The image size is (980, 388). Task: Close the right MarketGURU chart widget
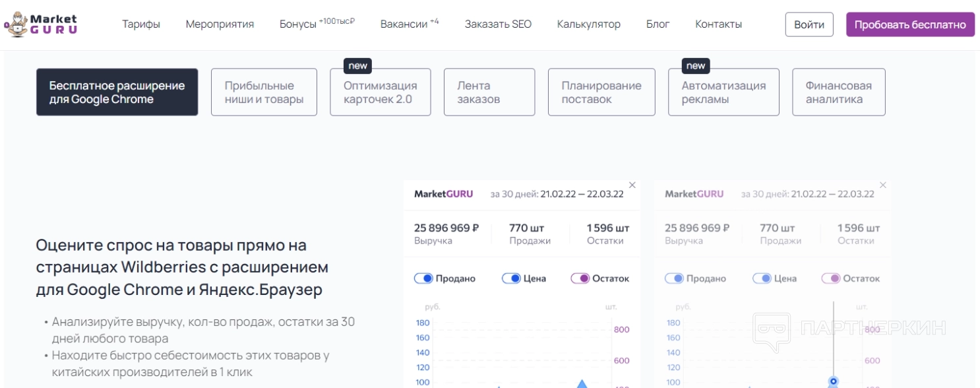[883, 185]
